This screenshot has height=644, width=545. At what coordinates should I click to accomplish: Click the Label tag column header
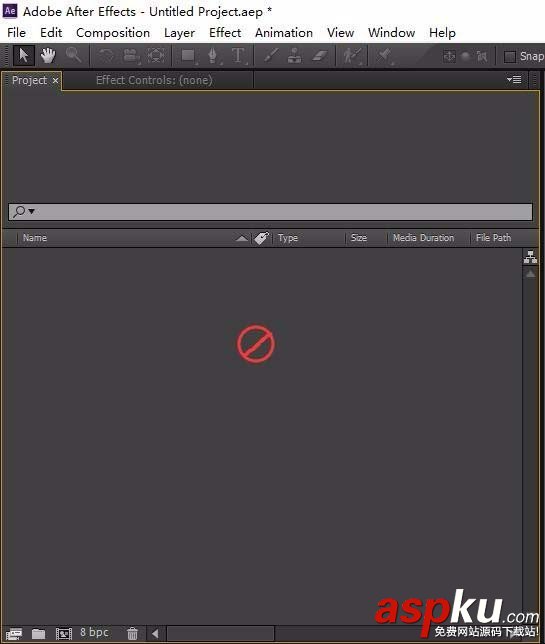(261, 238)
